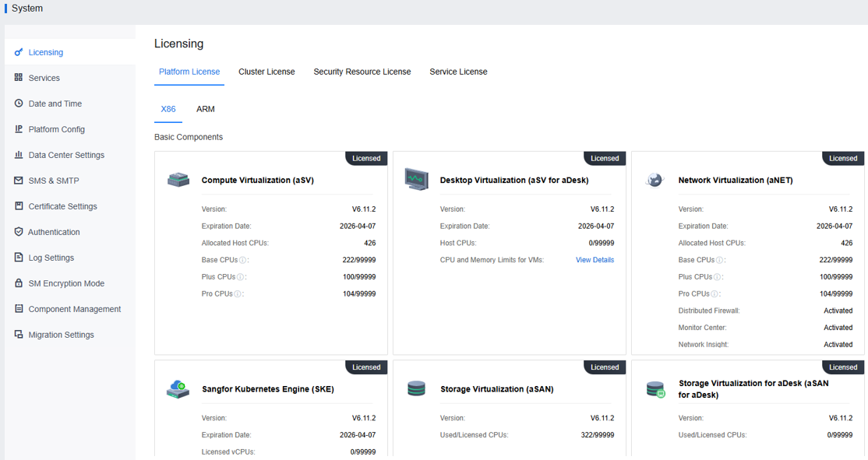Click info icon beside Base CPUs in aSV card
The image size is (868, 460).
[242, 260]
